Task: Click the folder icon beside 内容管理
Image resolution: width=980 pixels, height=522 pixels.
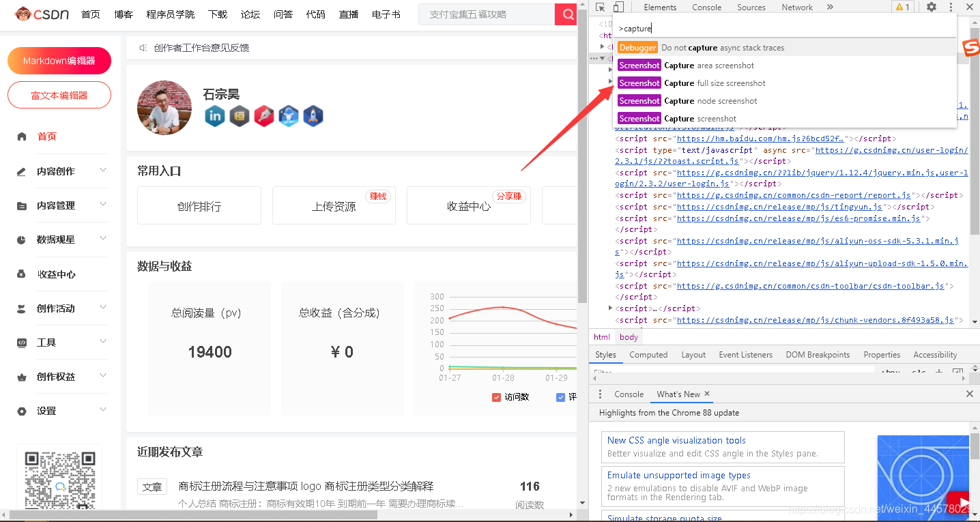Action: coord(22,205)
